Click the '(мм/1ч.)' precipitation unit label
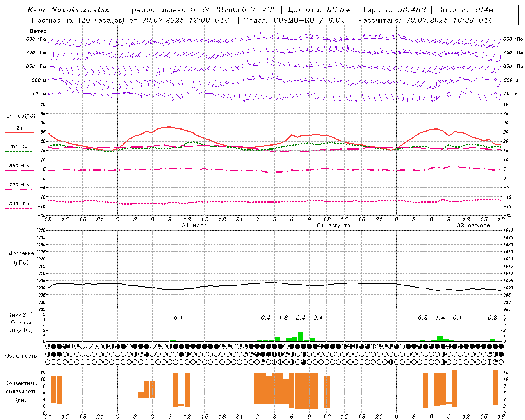The image size is (525, 420). pyautogui.click(x=21, y=330)
